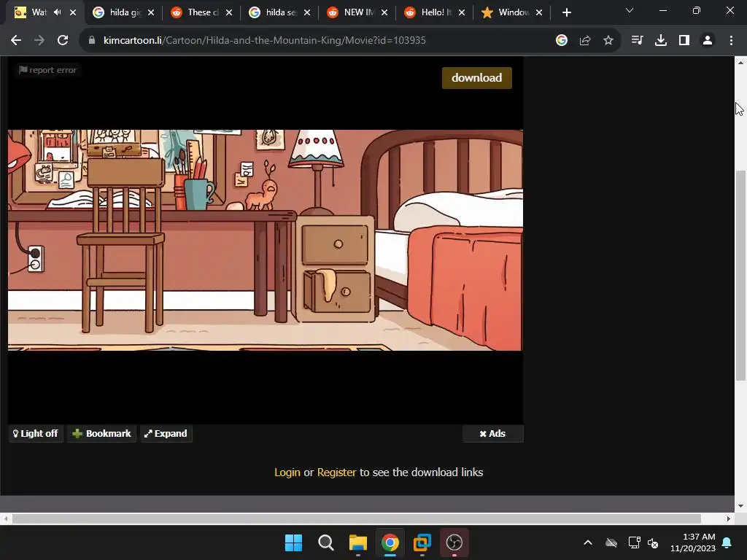Click the scroll right arrow
This screenshot has height=560, width=747.
(x=729, y=518)
